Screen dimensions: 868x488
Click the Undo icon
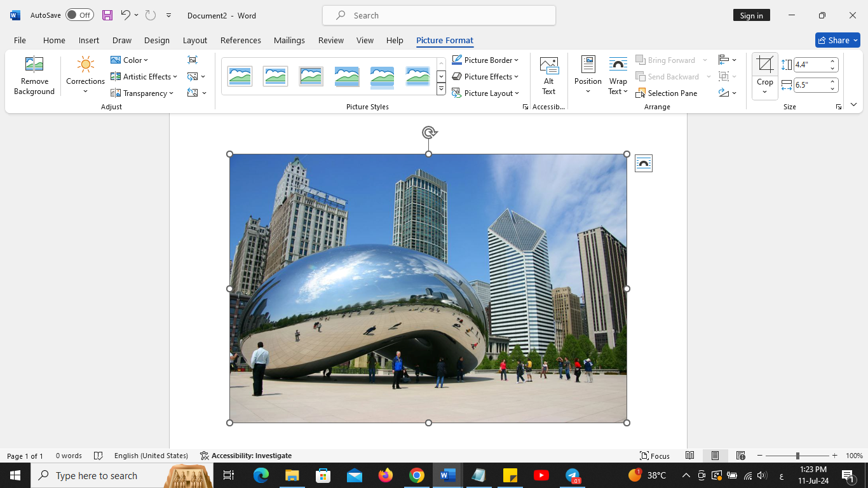pos(125,15)
